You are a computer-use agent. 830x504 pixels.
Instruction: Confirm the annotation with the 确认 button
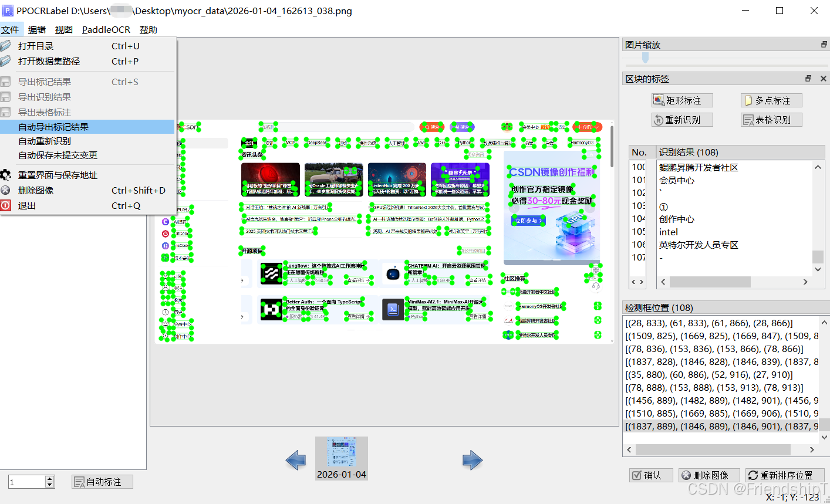(652, 475)
